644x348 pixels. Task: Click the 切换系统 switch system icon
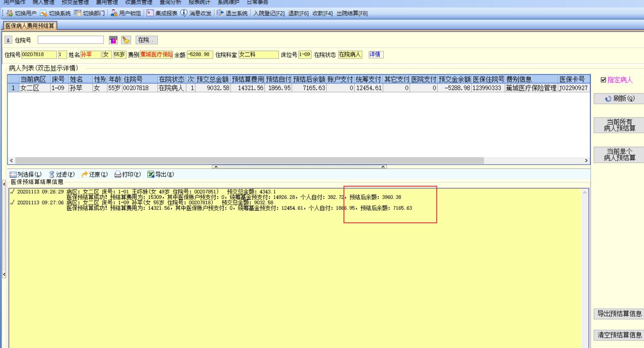click(x=44, y=13)
